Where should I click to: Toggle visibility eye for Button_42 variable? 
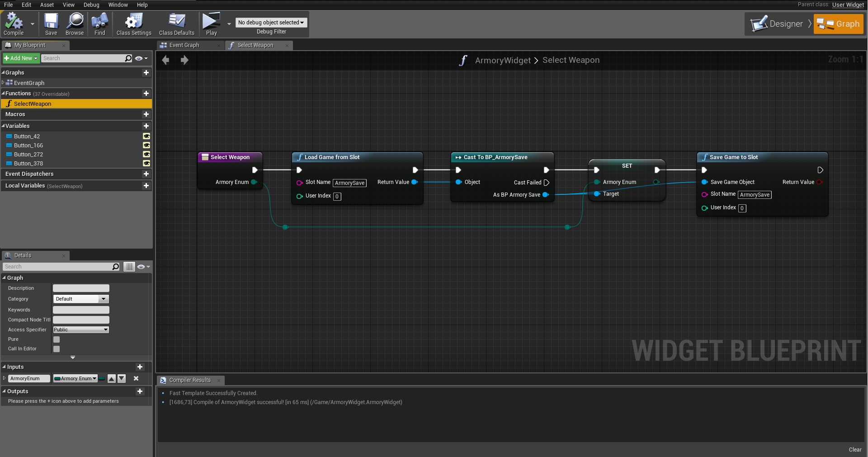pos(146,137)
